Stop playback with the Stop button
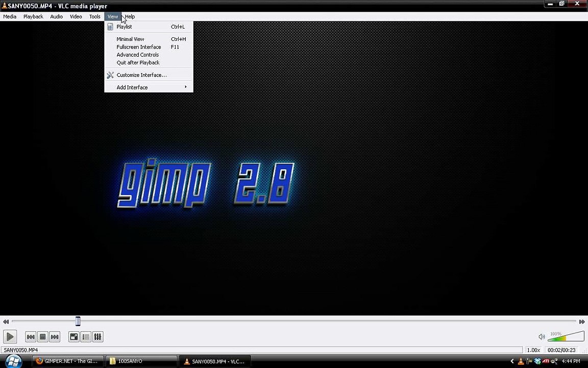 pos(43,337)
